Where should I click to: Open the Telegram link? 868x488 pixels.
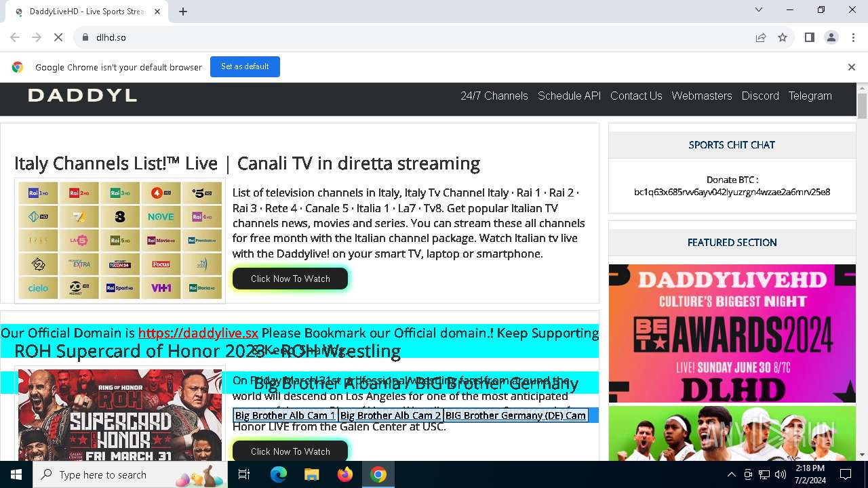pos(810,96)
